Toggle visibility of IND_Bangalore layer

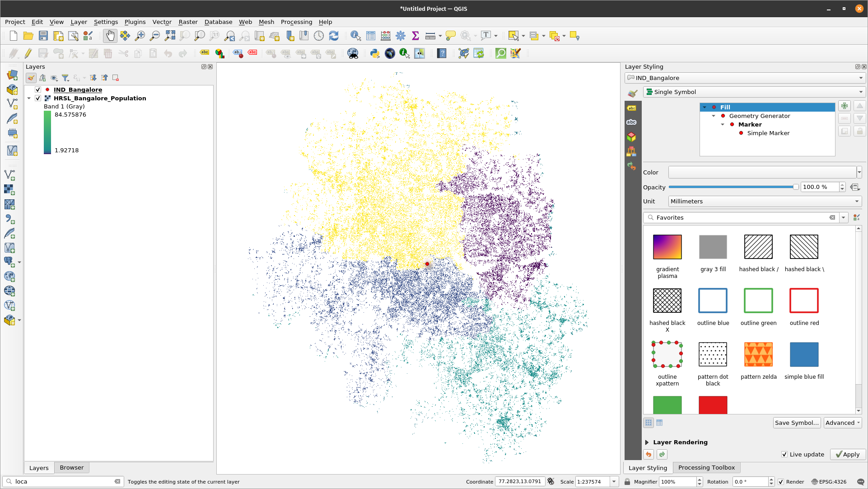(38, 90)
